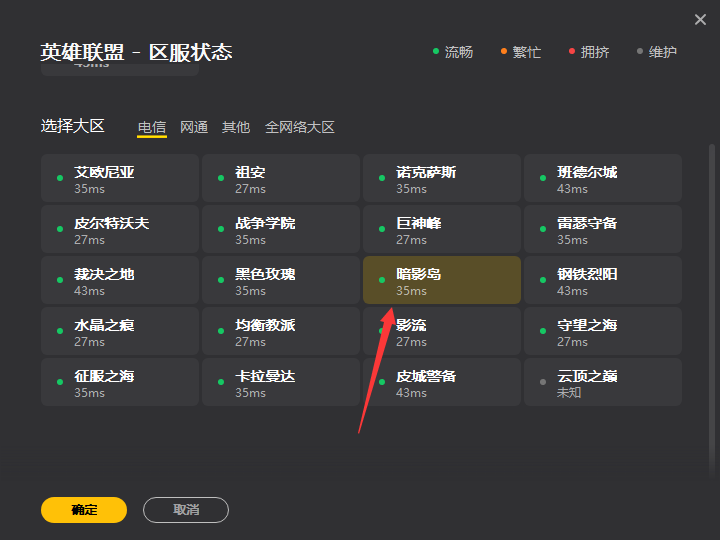Choose the 影流 server
The image size is (720, 540).
(x=442, y=331)
